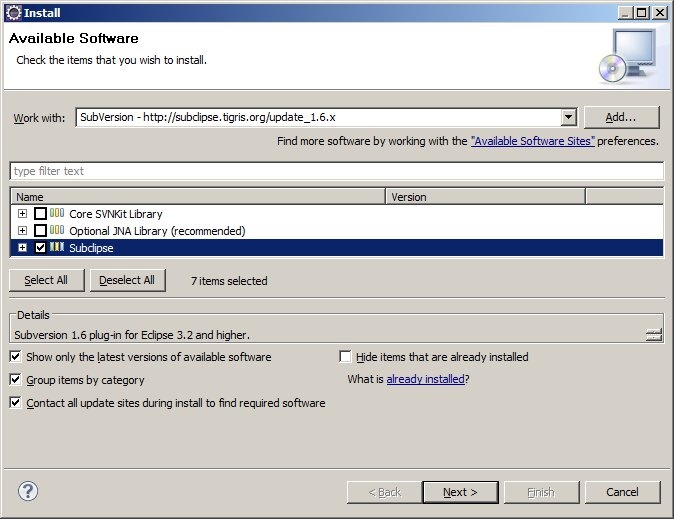Screen dimensions: 674x519
Task: Disable Group items by category
Action: tap(16, 380)
